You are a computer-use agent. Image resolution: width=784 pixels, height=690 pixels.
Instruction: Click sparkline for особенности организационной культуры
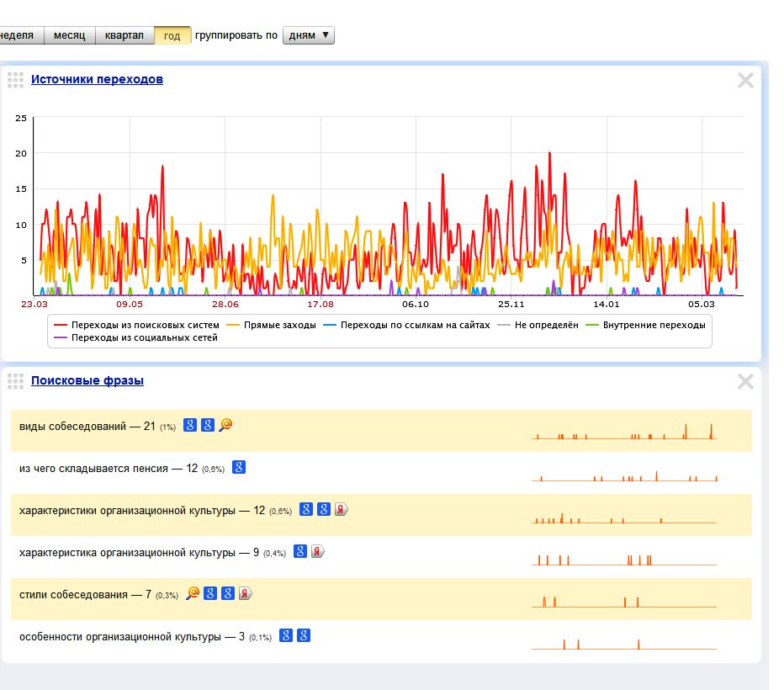click(x=624, y=644)
